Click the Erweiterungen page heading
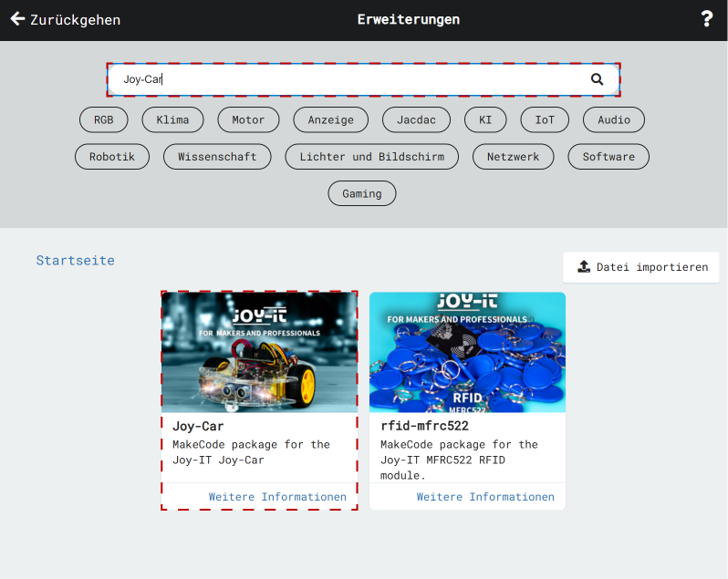728x579 pixels. click(409, 19)
